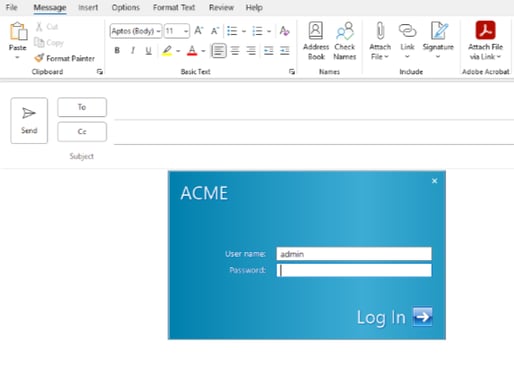
Task: Click the Log In arrow button
Action: tap(422, 317)
